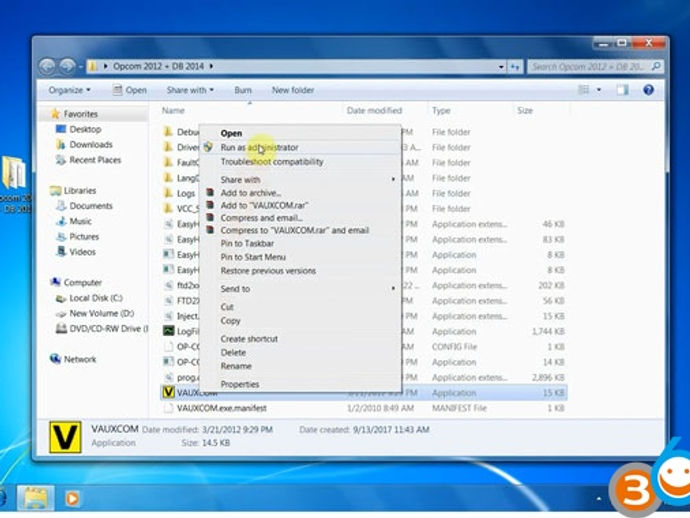Open the view options dropdown arrow
Viewport: 690px width, 518px height.
coord(599,90)
